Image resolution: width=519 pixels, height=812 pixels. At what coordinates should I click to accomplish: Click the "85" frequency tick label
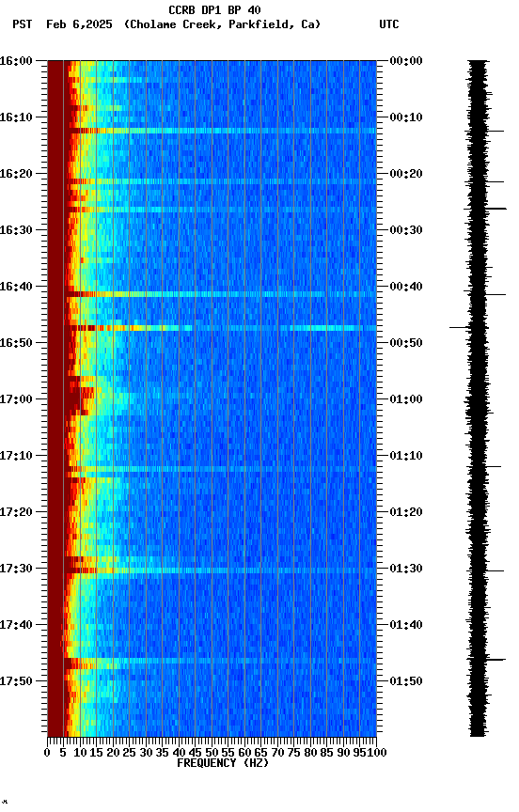tap(327, 753)
